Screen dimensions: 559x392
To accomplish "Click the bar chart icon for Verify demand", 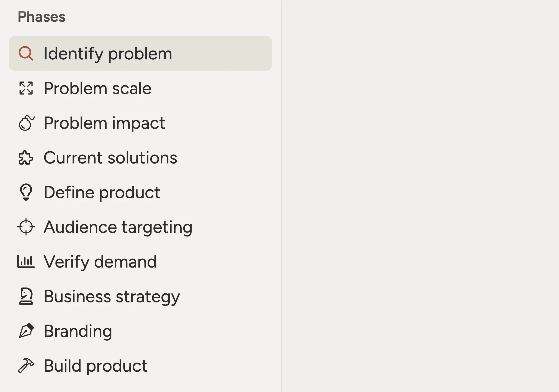I will [x=26, y=262].
